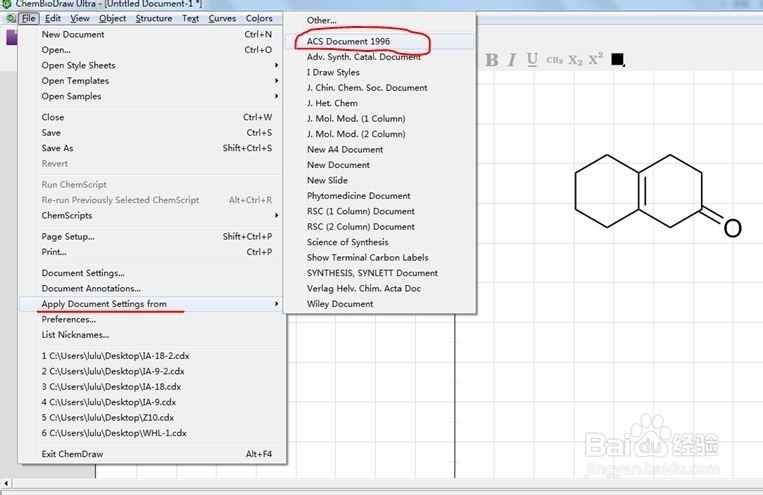Apply RSC (2 Column) Document settings
Screen dimensions: 763x495
tap(380, 227)
